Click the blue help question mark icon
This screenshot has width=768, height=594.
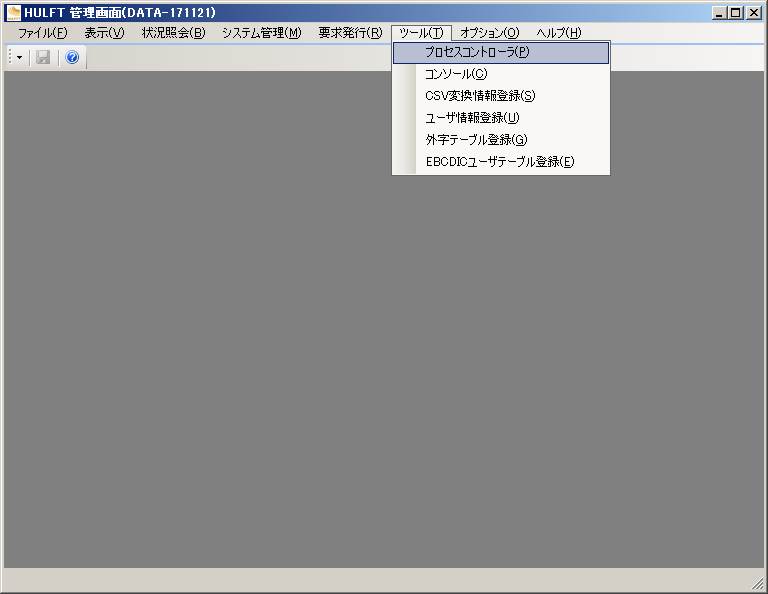click(x=72, y=57)
